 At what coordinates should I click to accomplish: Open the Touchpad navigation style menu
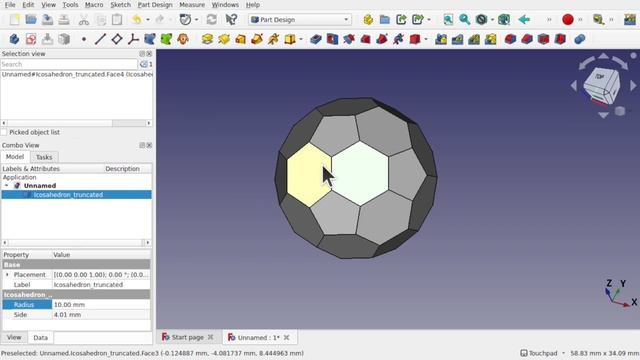[x=543, y=353]
